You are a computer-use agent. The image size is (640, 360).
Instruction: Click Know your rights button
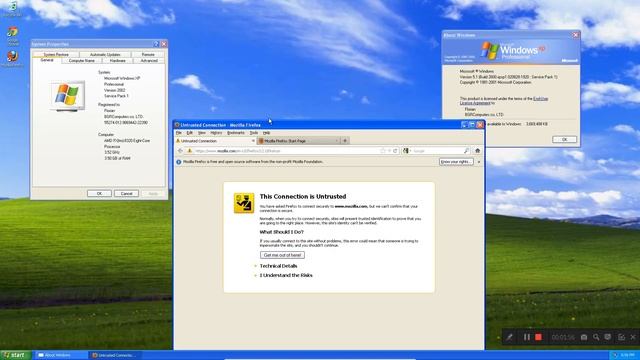coord(456,162)
